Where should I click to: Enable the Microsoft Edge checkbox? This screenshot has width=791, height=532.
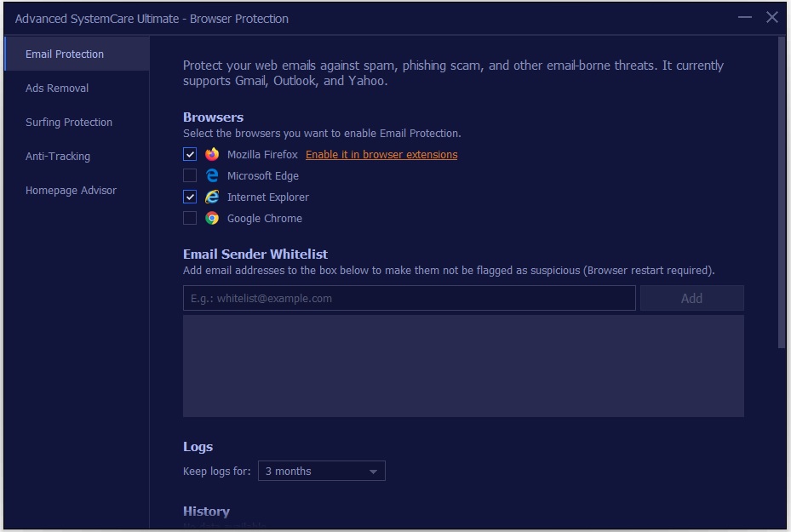pos(190,175)
